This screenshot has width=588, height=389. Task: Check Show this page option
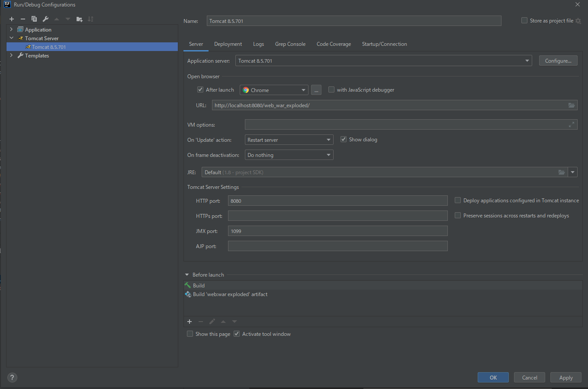pos(190,334)
